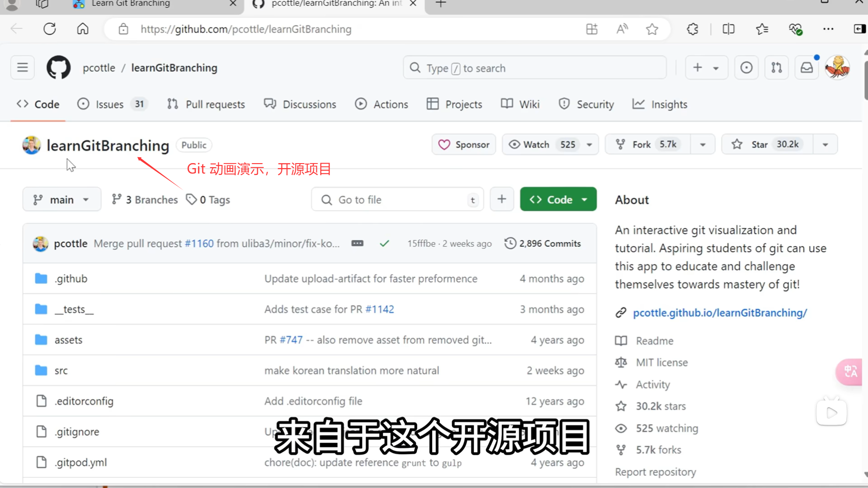868x488 pixels.
Task: Add page to browser favorites star
Action: point(652,29)
